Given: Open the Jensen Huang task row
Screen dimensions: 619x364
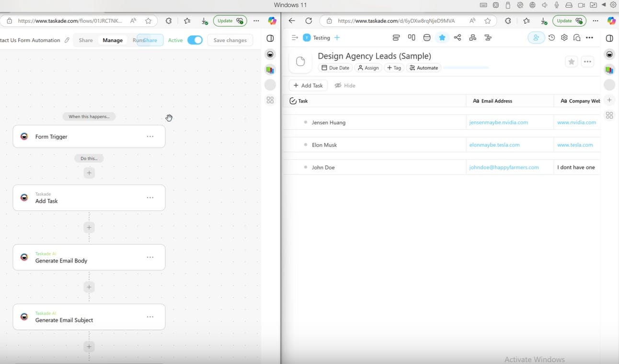Looking at the screenshot, I should 375,123.
